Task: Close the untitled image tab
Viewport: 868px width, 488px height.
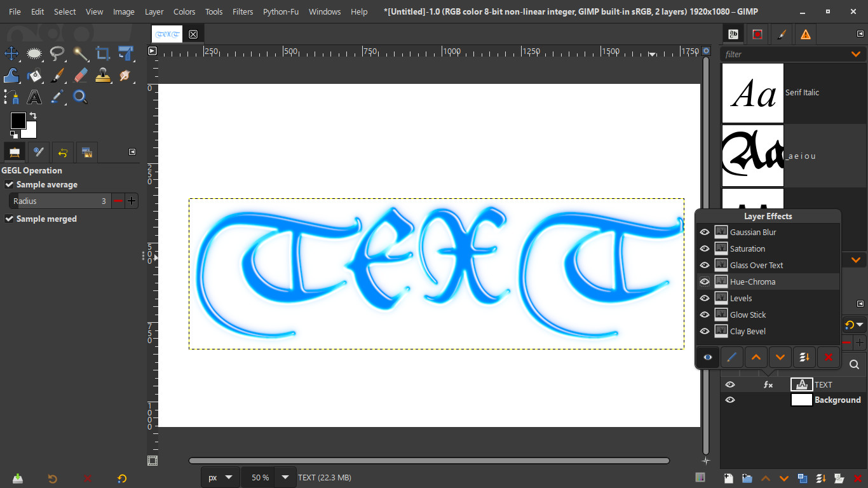Action: tap(193, 34)
